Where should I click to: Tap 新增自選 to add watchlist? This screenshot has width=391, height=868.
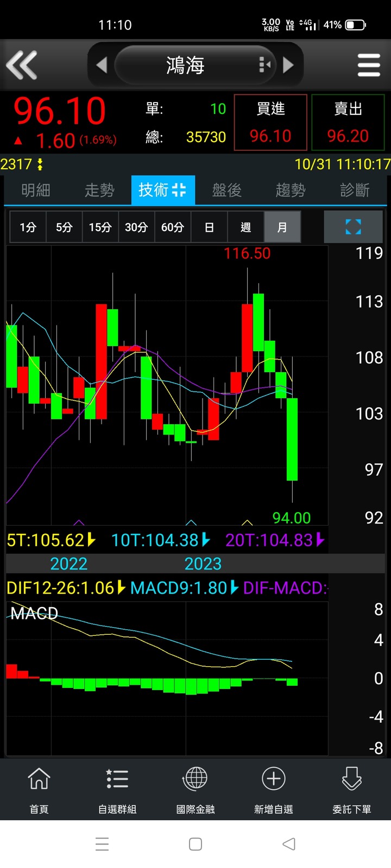274,790
